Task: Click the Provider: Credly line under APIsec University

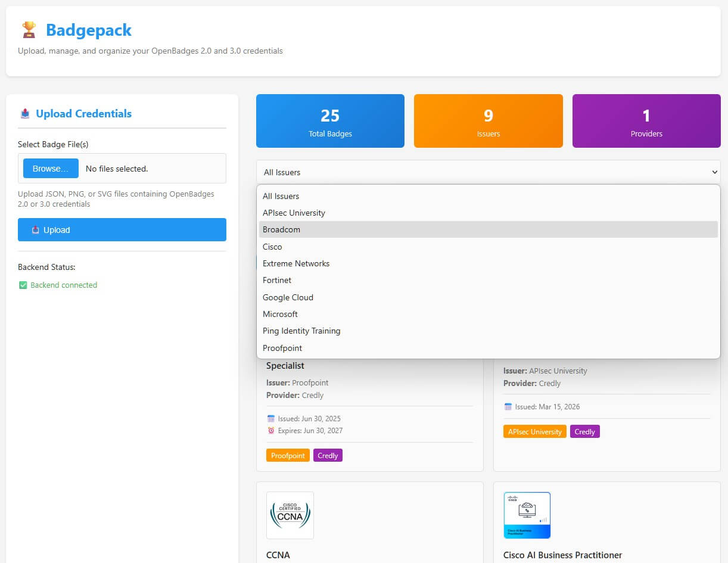Action: click(x=532, y=383)
